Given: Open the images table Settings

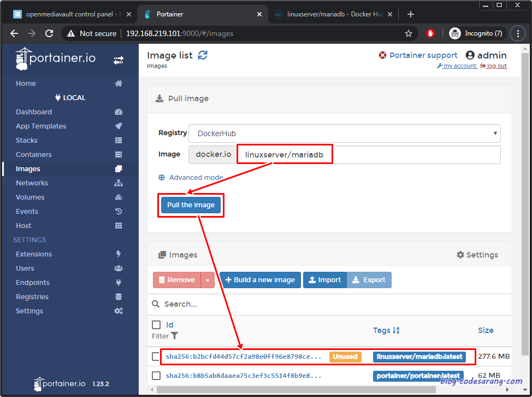Looking at the screenshot, I should point(477,255).
